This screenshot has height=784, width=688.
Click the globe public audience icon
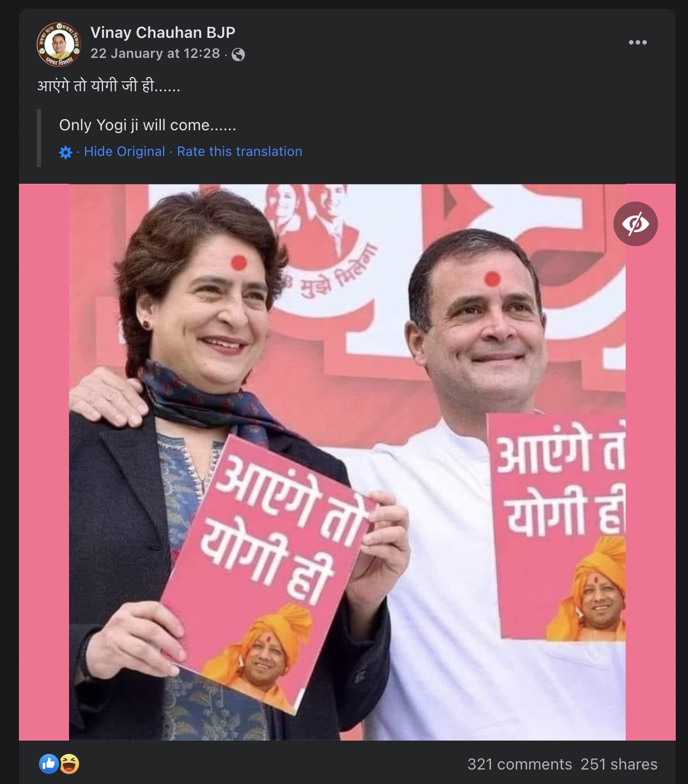pos(238,54)
